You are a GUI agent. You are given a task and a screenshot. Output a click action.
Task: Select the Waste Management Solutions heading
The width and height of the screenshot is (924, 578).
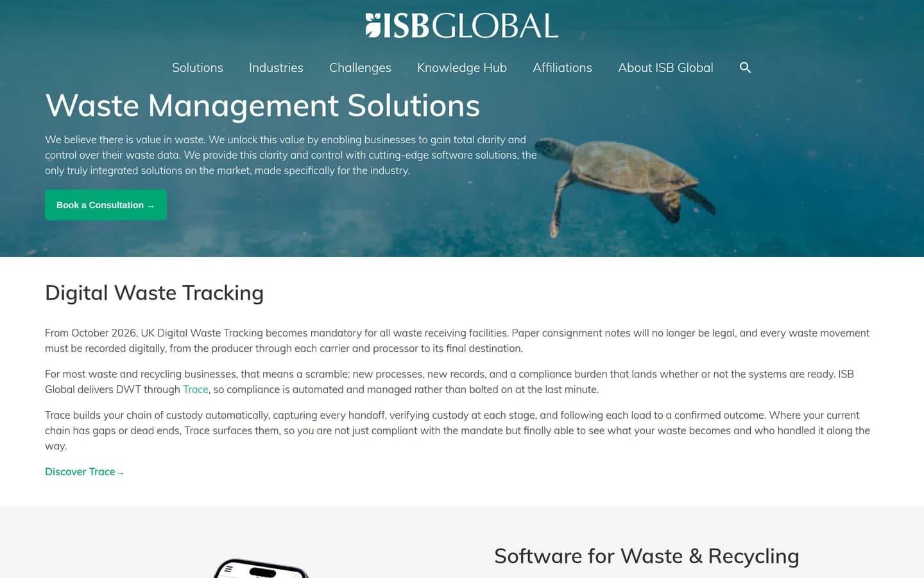262,105
